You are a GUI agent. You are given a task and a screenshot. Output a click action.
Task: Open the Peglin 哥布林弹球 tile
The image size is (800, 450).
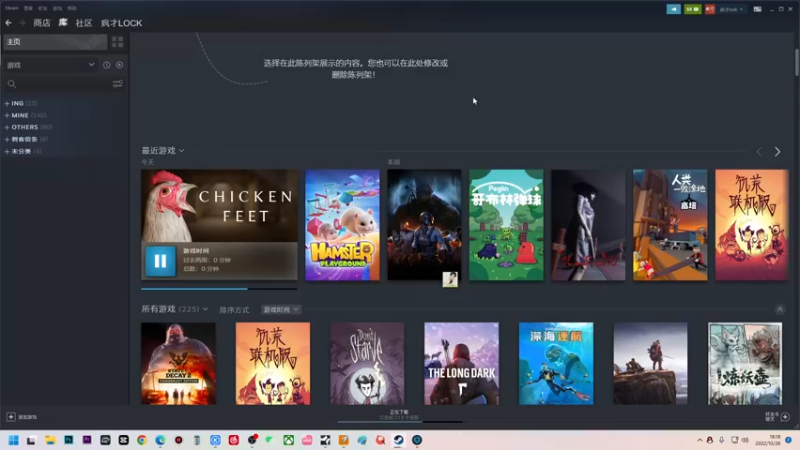(506, 225)
